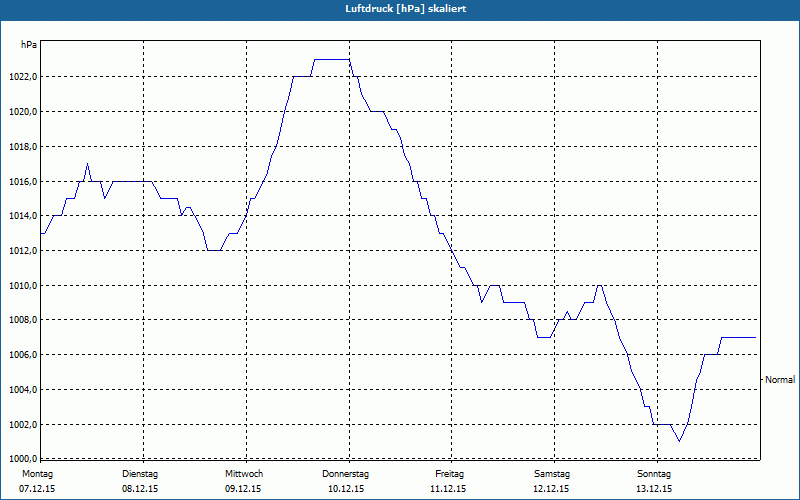Click the 'Montag 07.12.15' axis label

pyautogui.click(x=37, y=481)
